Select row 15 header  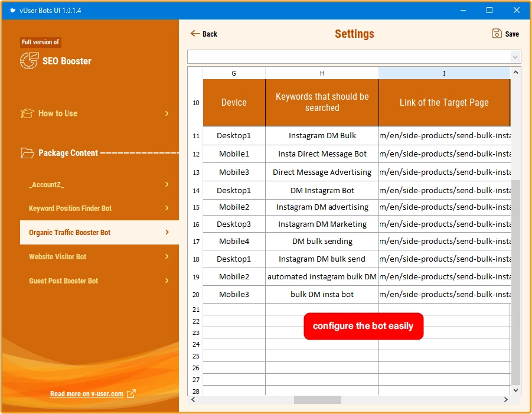(x=196, y=207)
